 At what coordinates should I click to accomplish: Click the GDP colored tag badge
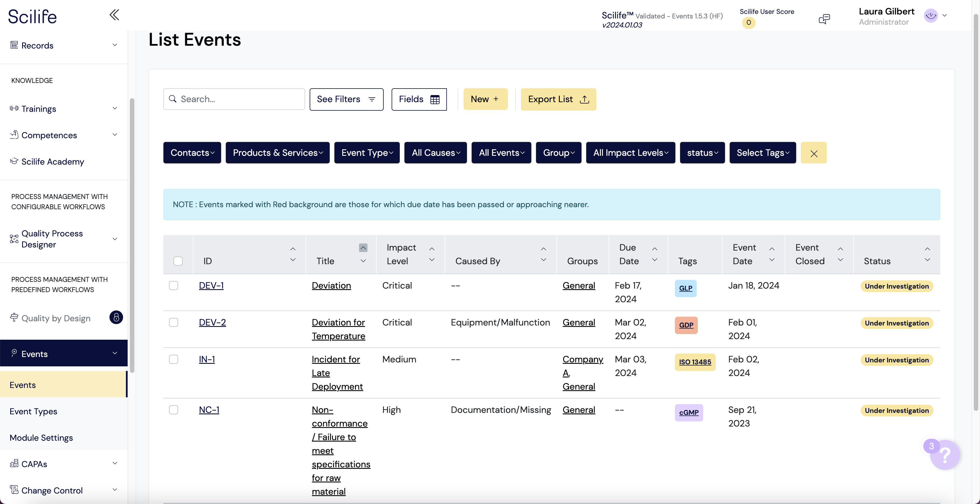(686, 325)
